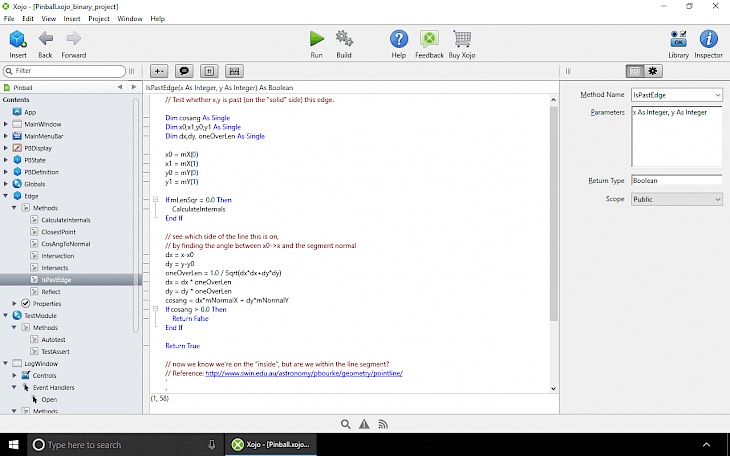Build the project with gear icon
This screenshot has width=730, height=456.
(344, 44)
